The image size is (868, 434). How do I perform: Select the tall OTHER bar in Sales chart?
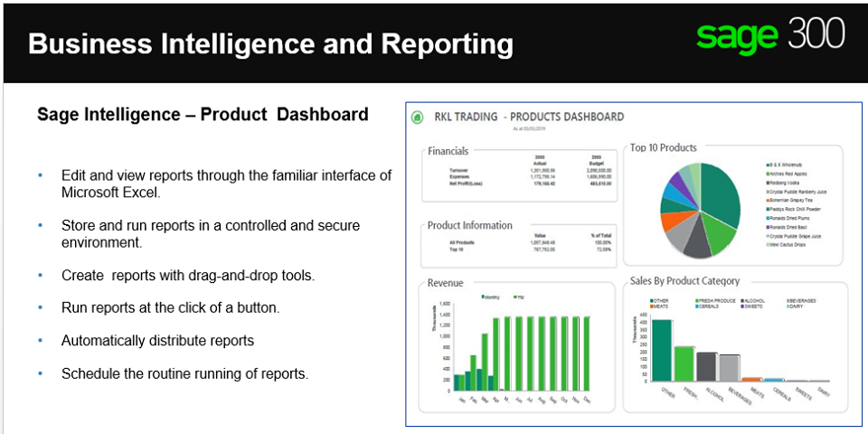[x=662, y=351]
